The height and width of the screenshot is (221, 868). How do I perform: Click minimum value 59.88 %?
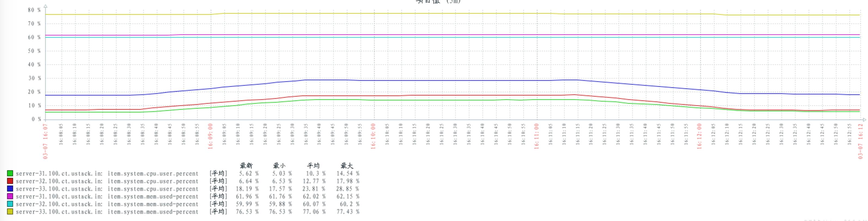(281, 204)
